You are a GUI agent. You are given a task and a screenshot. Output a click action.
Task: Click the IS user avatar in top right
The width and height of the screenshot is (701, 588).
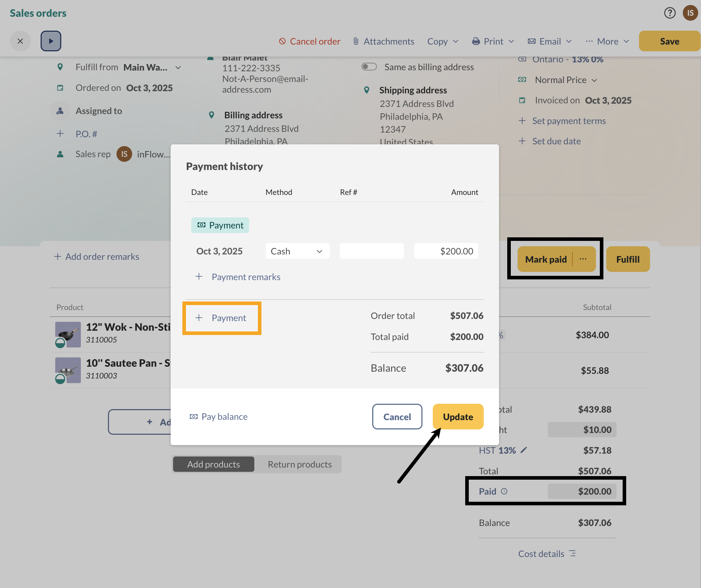click(x=690, y=13)
